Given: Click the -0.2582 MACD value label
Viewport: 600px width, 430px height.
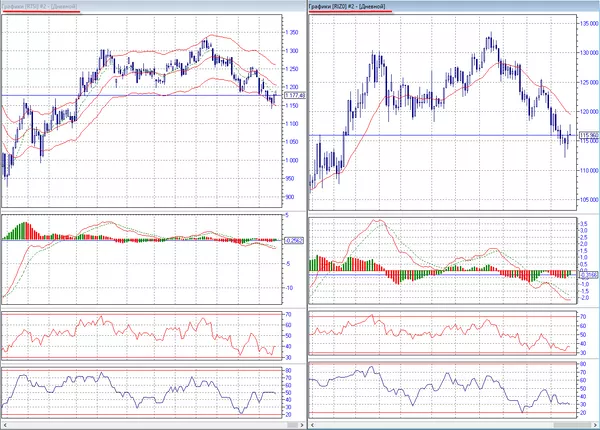Looking at the screenshot, I should pyautogui.click(x=294, y=240).
